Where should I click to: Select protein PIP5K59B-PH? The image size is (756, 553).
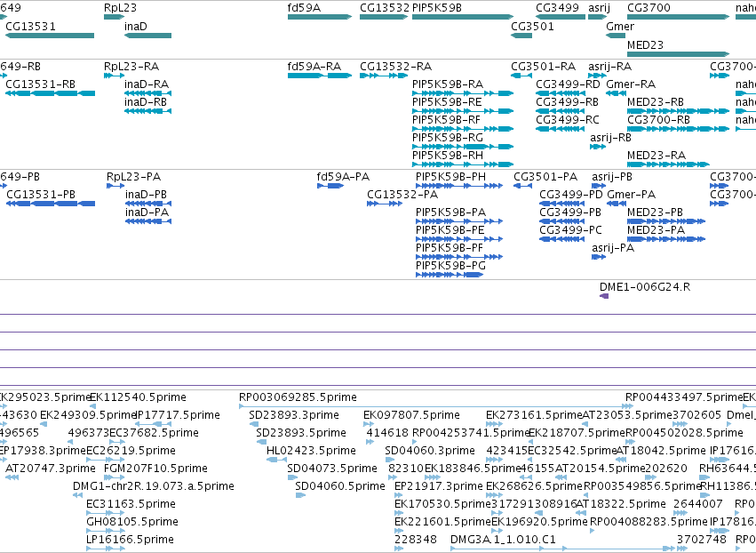coord(459,186)
